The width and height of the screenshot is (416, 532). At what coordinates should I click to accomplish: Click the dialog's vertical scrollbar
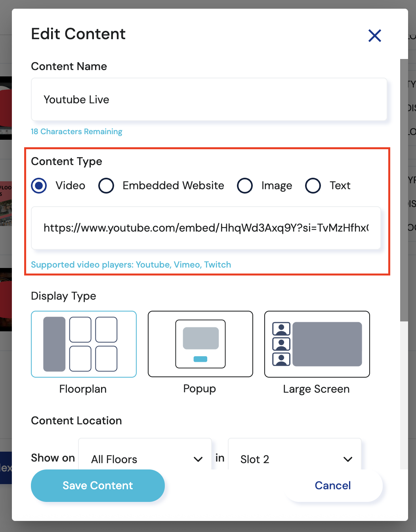click(x=404, y=190)
